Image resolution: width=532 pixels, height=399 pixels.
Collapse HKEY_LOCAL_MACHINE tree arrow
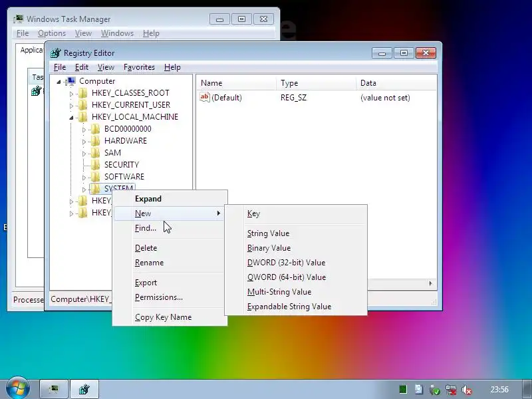pos(71,118)
